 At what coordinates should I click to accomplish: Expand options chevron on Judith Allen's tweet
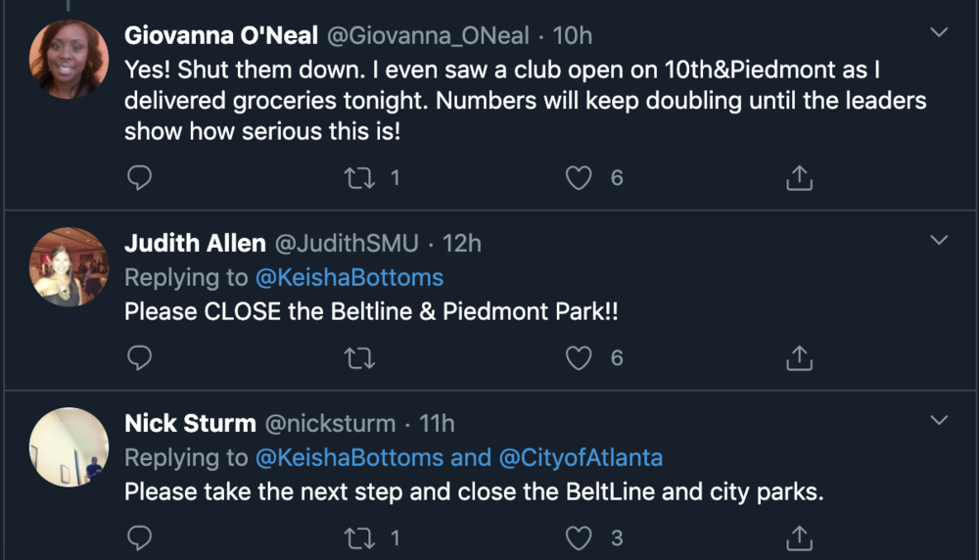(x=939, y=240)
